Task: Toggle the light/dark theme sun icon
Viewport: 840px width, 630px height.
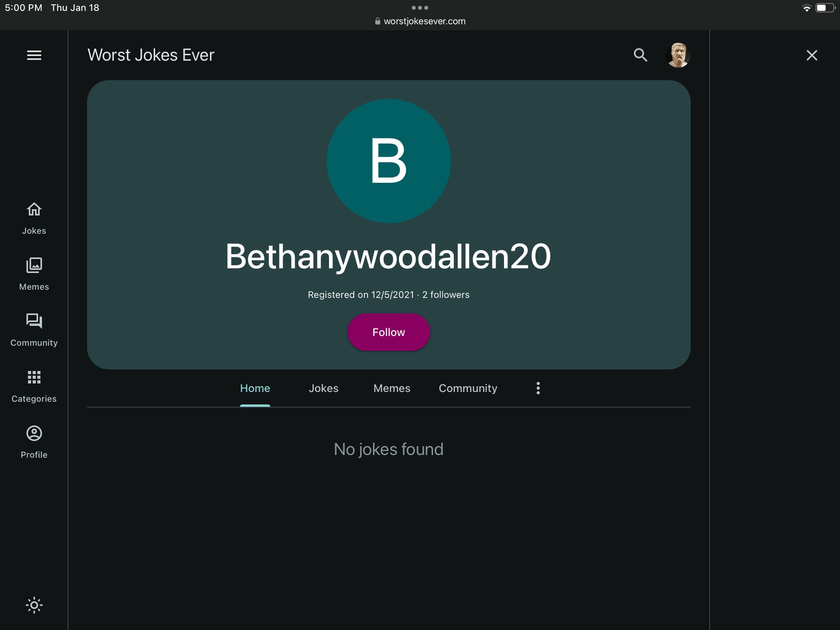Action: [34, 605]
